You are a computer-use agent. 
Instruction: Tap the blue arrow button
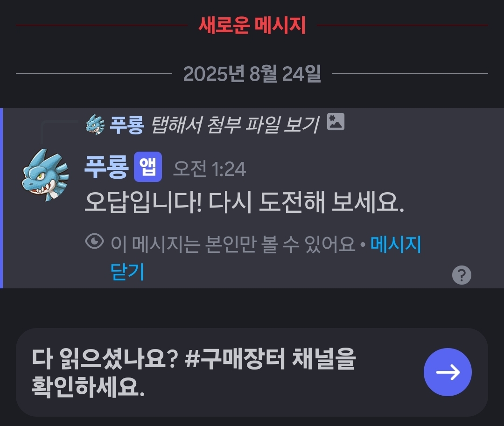coord(448,372)
